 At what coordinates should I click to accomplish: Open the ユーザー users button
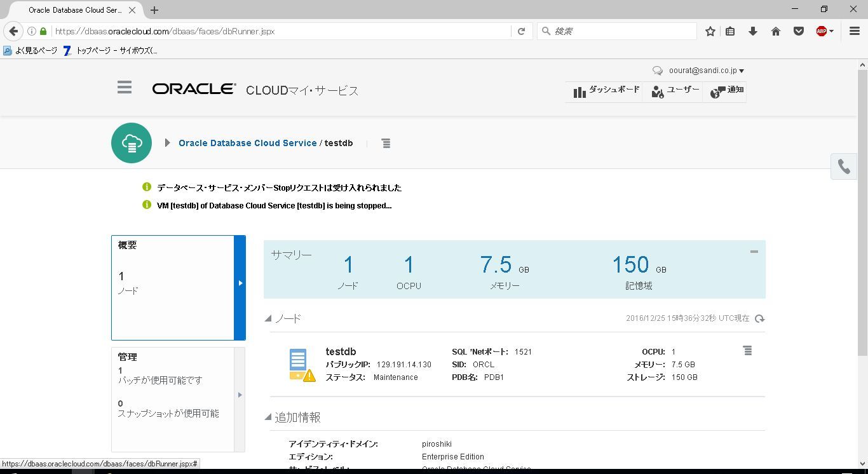point(675,91)
